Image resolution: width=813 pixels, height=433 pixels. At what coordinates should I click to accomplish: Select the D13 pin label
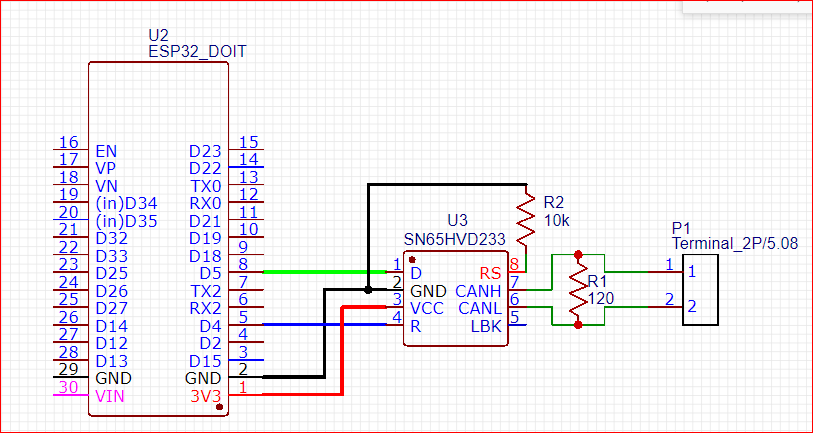tap(110, 360)
